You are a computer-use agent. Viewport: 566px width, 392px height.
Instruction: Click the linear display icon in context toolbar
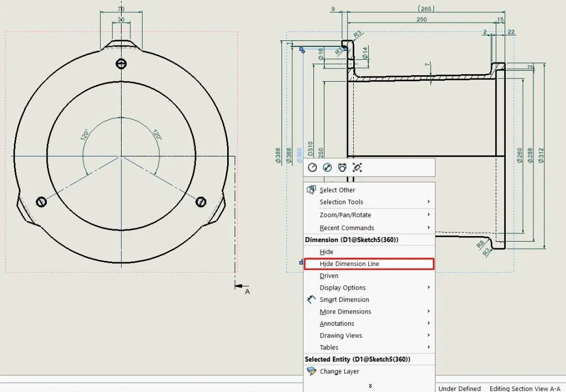pyautogui.click(x=342, y=167)
